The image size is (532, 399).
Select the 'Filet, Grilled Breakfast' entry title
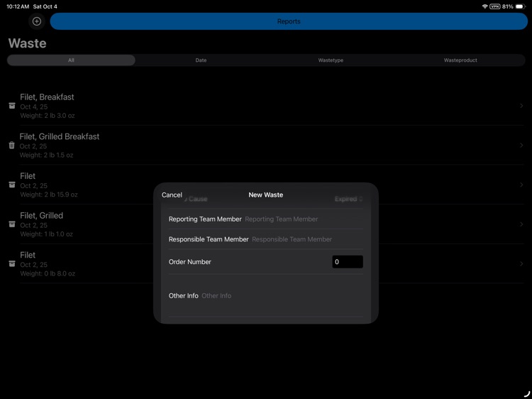60,136
